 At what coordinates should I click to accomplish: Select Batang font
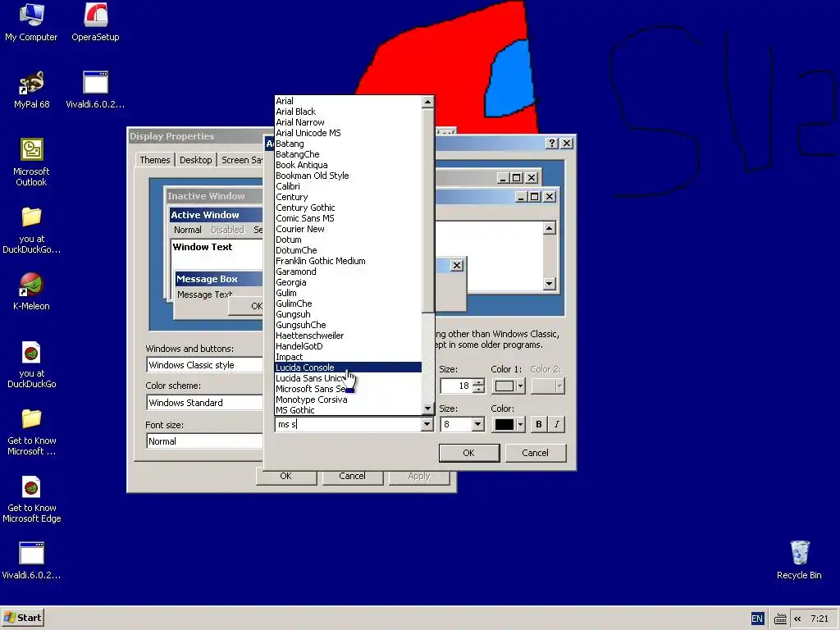348,144
